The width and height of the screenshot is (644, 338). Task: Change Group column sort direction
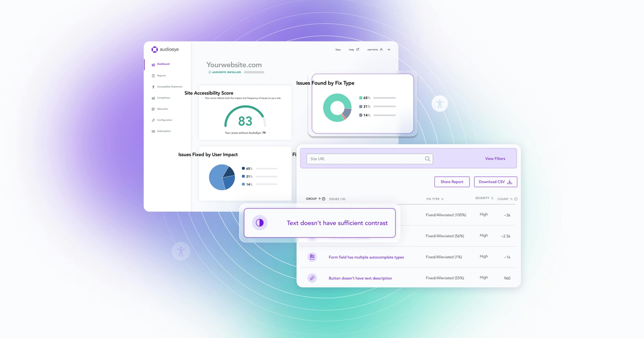[x=320, y=199]
